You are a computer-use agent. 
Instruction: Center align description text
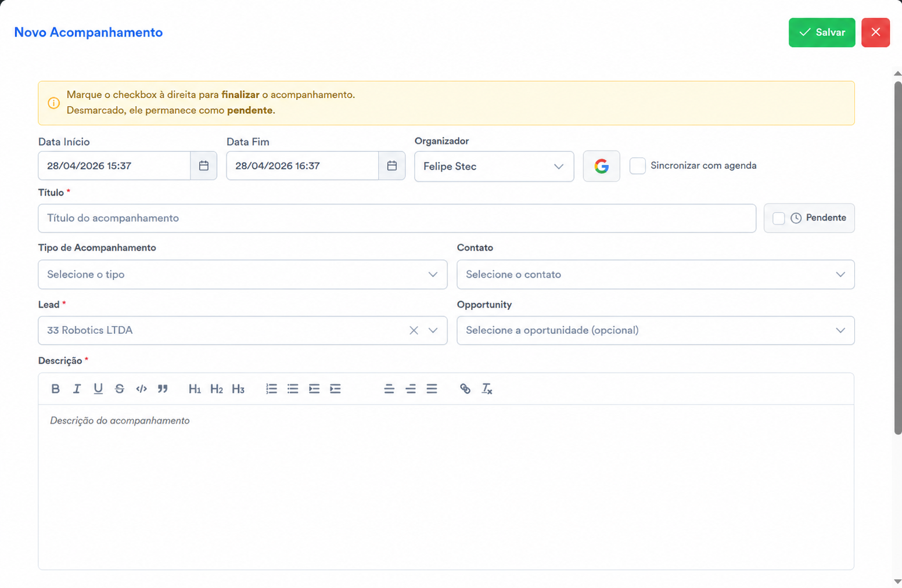tap(389, 389)
